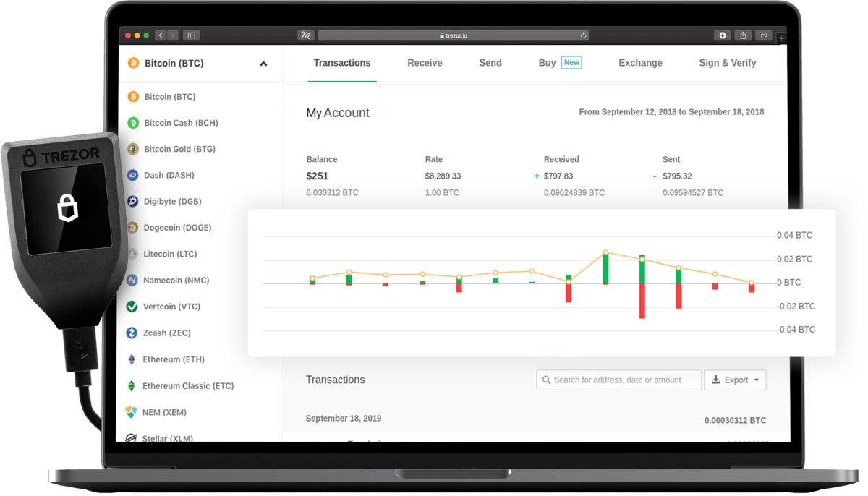The image size is (868, 496).
Task: Click the Bitcoin (BTC) coin icon in sidebar list
Action: coord(133,97)
